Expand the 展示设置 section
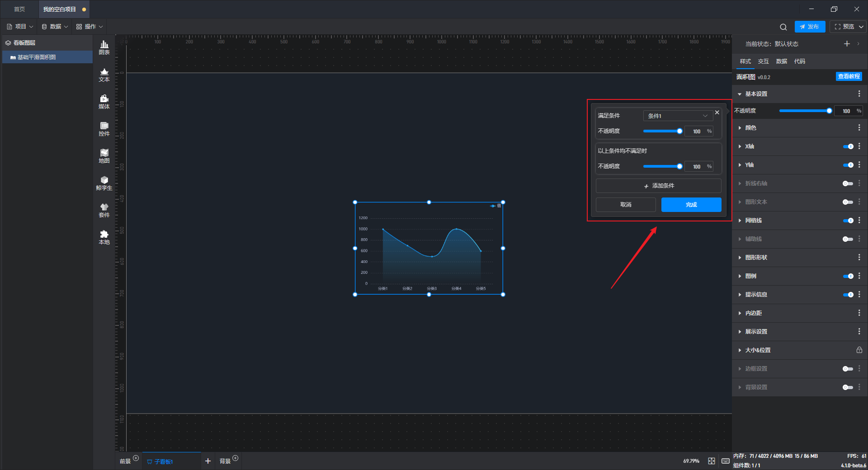 pyautogui.click(x=740, y=332)
